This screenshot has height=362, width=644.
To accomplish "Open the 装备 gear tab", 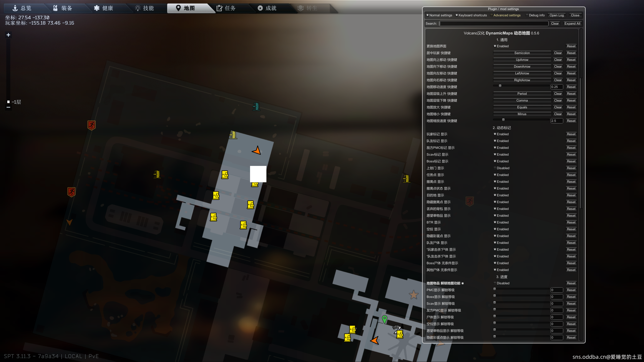I will tap(63, 8).
